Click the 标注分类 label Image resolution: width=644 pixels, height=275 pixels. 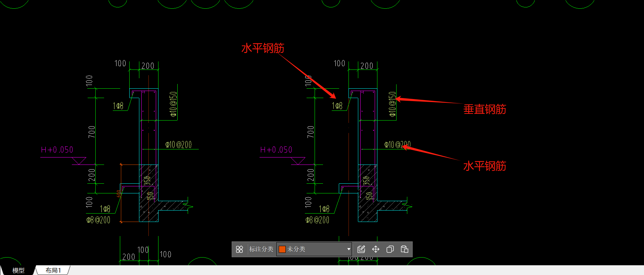[261, 249]
